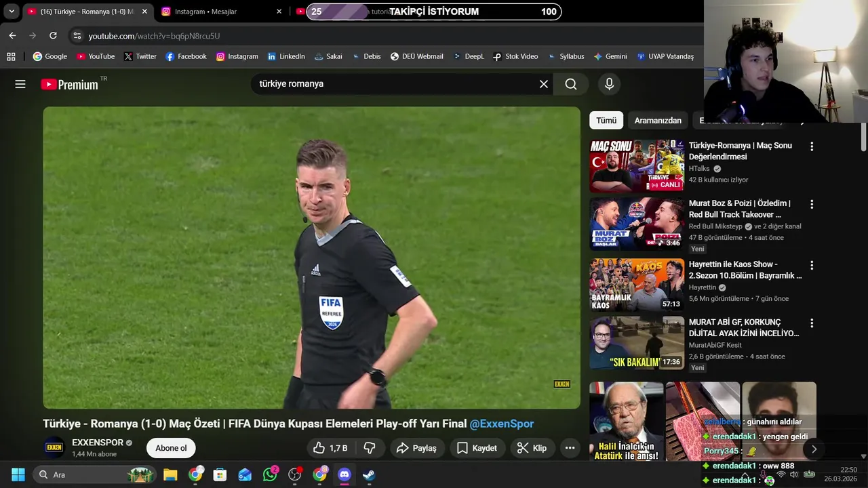The image size is (868, 488).
Task: Play the Hayrettin Kaos Show thumbnail
Action: [x=637, y=285]
